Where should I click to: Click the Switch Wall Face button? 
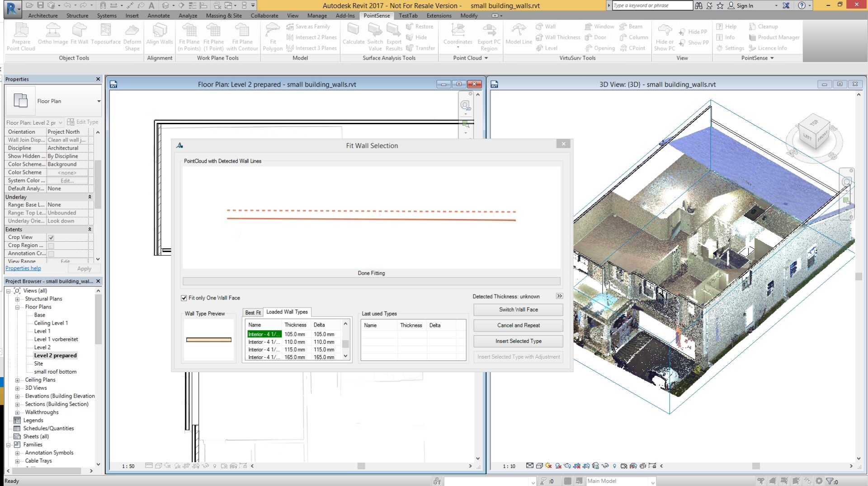tap(518, 310)
